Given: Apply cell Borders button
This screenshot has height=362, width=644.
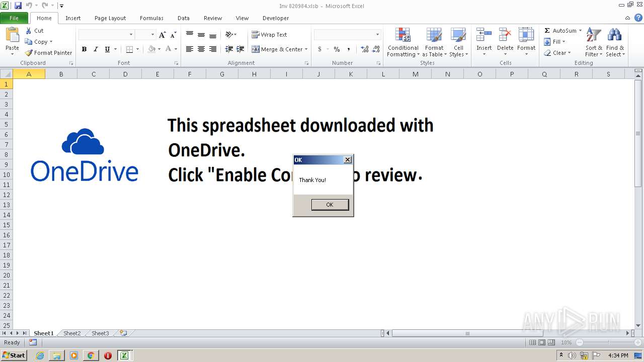Looking at the screenshot, I should (129, 49).
